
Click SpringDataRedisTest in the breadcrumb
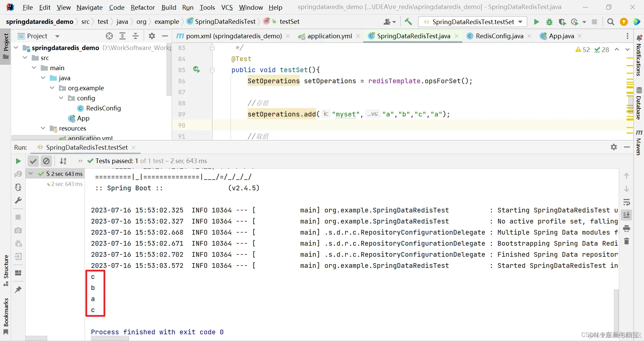(x=225, y=22)
